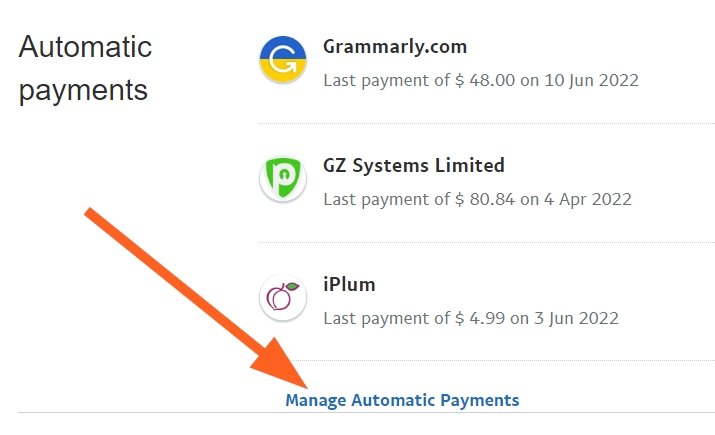Click the $ 4.99 payment amount
Viewport: 715px width, 435px height.
coord(480,318)
